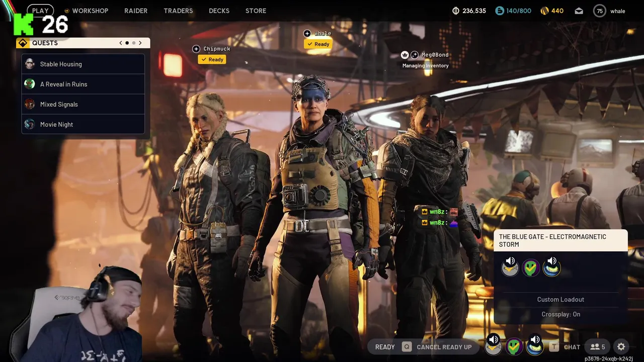Screen dimensions: 644x362
Task: Click the 236,535 coin balance
Action: point(474,11)
